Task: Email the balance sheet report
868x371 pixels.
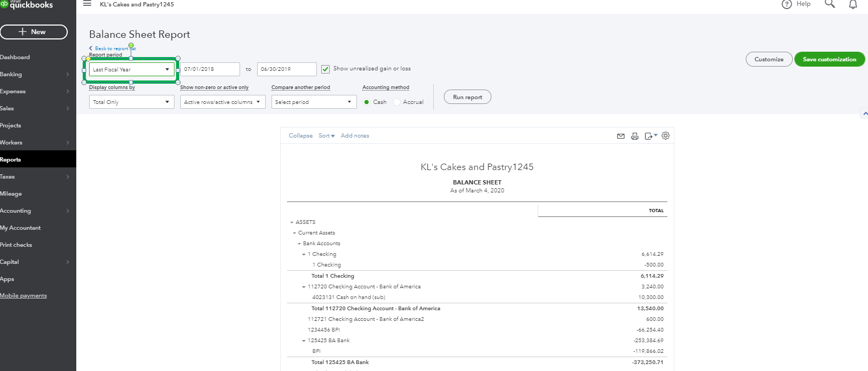Action: 620,136
